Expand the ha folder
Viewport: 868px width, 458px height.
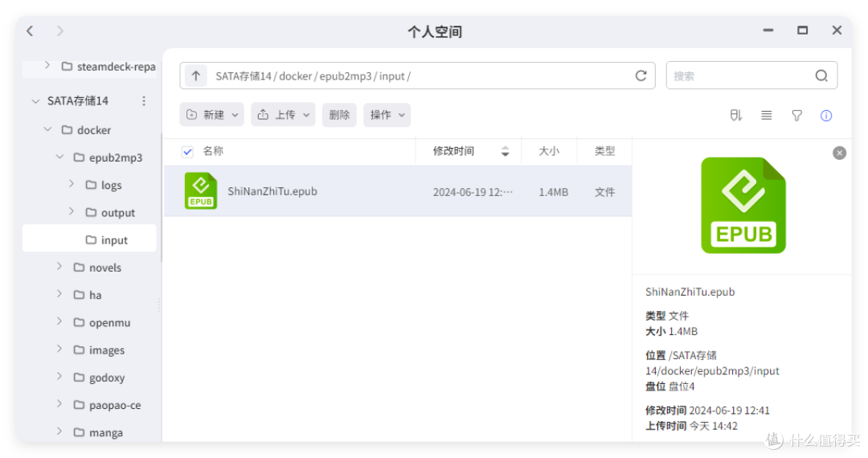pyautogui.click(x=59, y=294)
